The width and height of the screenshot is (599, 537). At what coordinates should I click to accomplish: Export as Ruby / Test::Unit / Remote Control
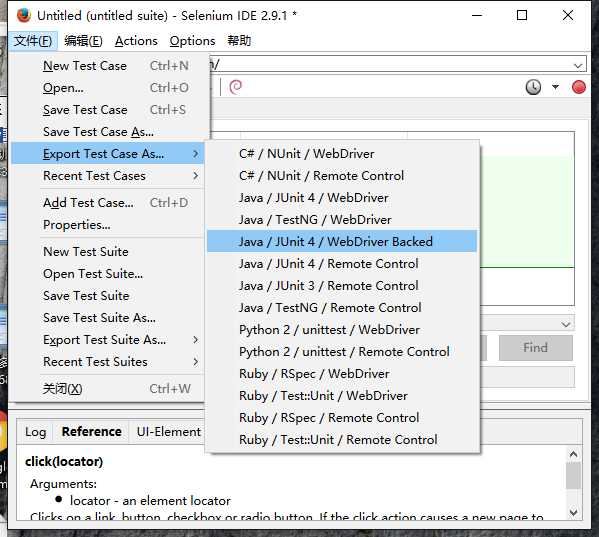[342, 440]
